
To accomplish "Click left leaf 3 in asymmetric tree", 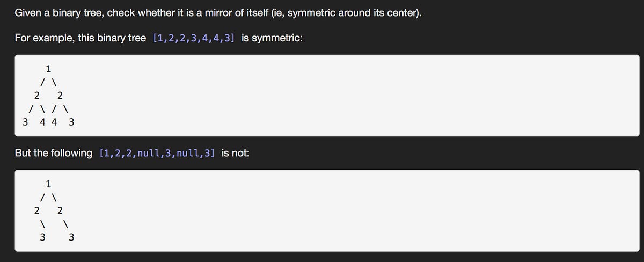I will point(42,236).
